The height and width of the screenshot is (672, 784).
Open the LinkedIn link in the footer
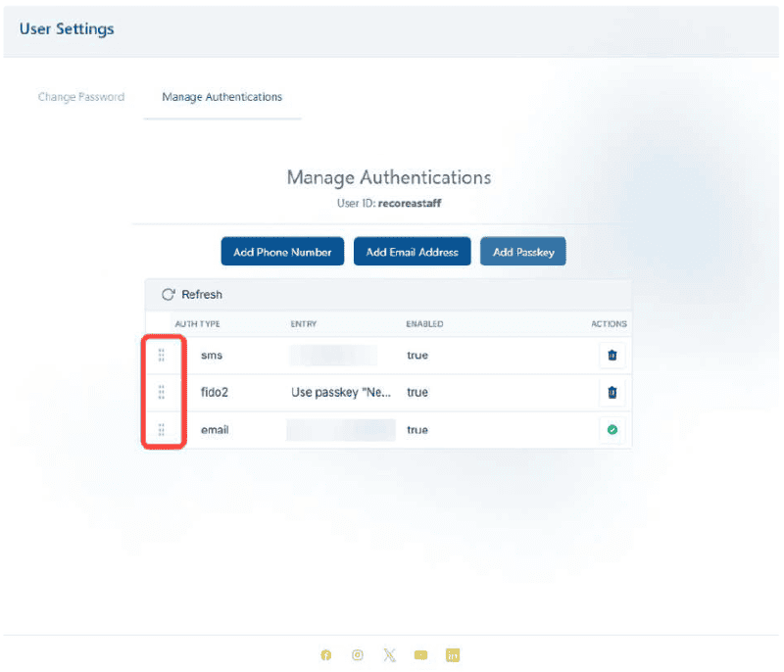click(453, 655)
